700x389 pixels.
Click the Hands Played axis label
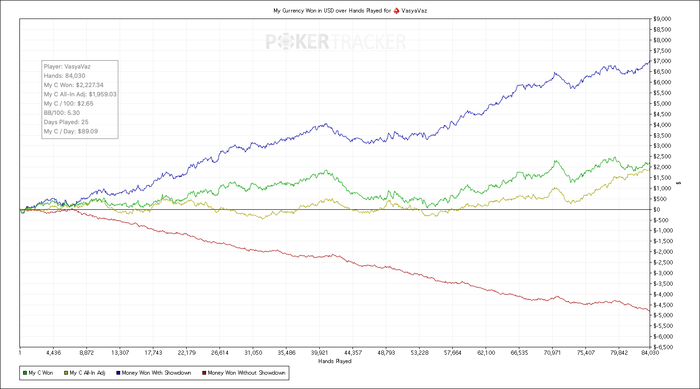(x=335, y=361)
